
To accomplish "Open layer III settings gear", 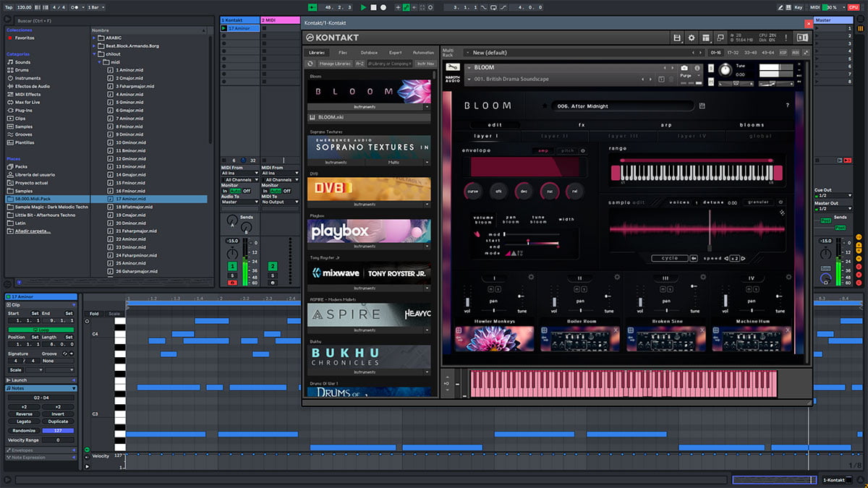I will pyautogui.click(x=702, y=277).
